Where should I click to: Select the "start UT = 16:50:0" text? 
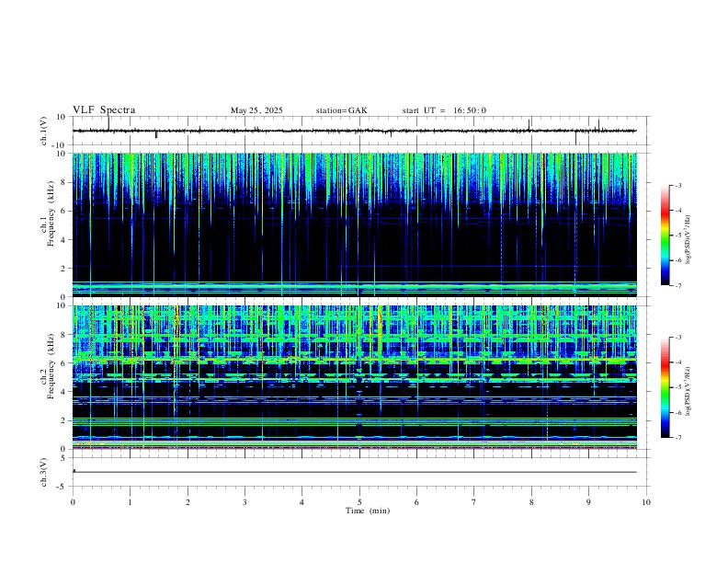tap(444, 110)
